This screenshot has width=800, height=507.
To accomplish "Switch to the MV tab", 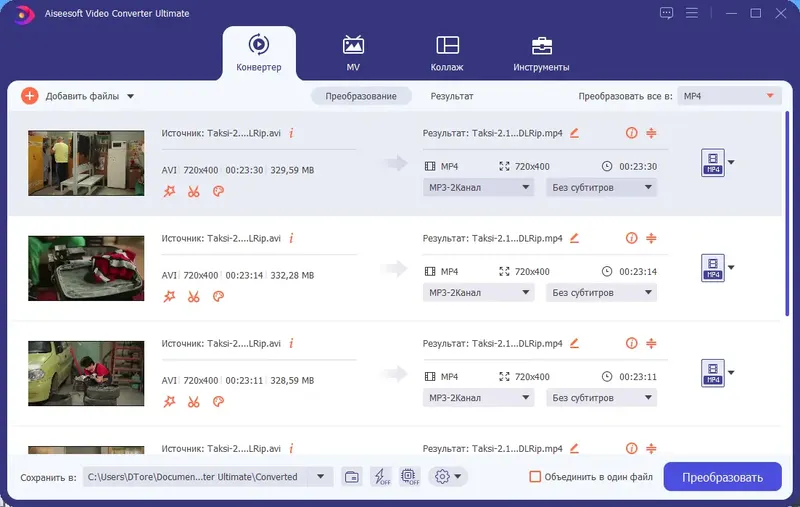I will tap(353, 53).
